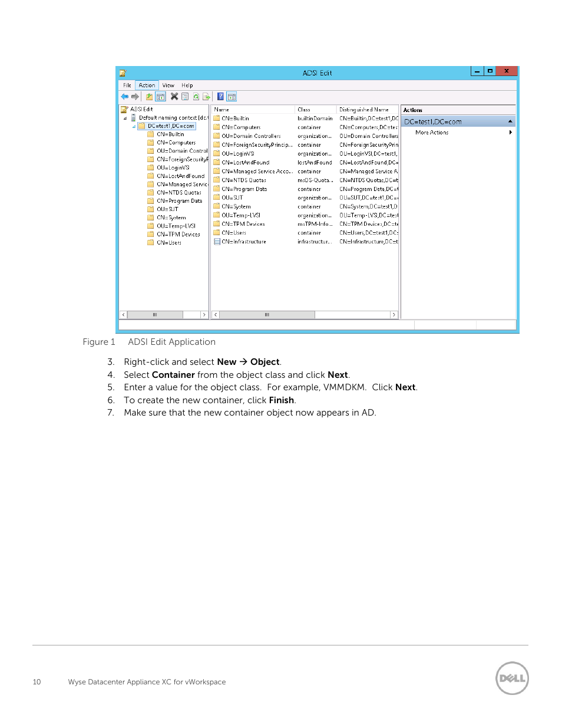Open the File menu
Viewport: 562px width, 728px height.
(127, 85)
